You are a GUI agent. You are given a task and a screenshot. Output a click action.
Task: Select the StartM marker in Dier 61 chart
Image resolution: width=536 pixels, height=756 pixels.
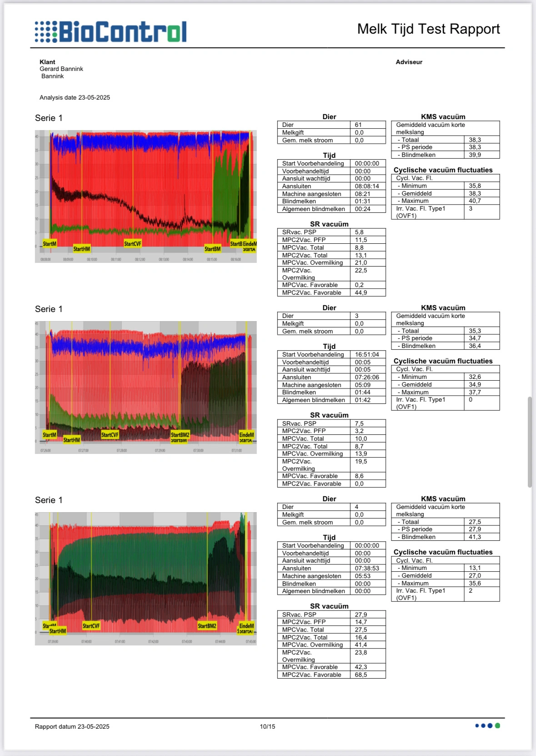click(50, 244)
